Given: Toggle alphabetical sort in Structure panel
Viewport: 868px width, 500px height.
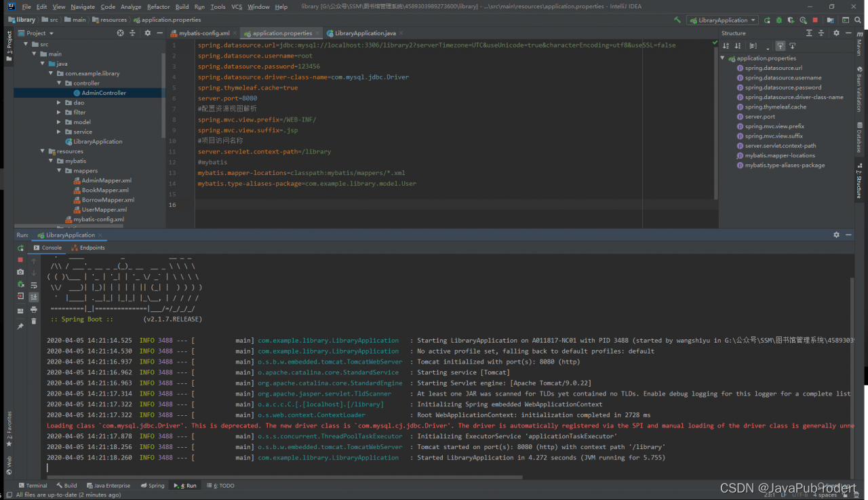Looking at the screenshot, I should 726,45.
